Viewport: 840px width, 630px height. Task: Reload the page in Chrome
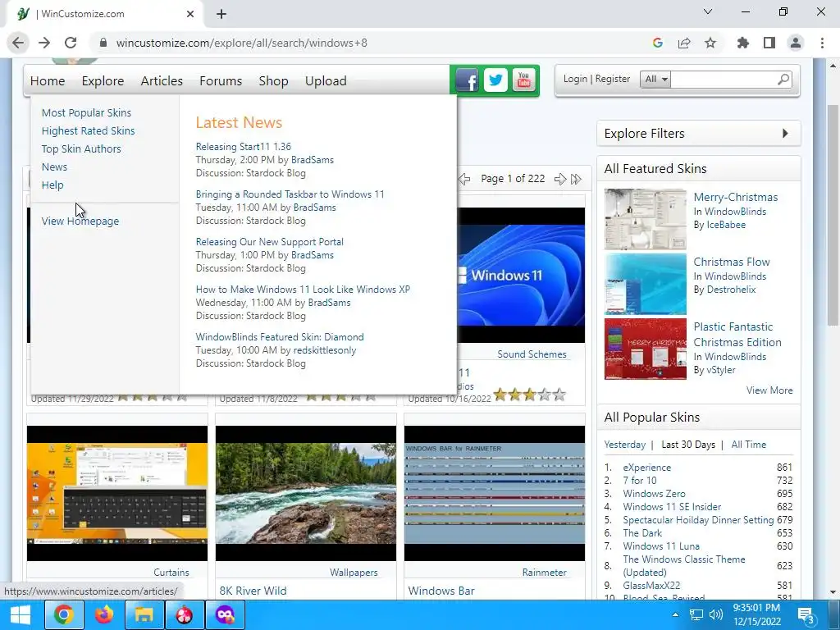(x=71, y=43)
